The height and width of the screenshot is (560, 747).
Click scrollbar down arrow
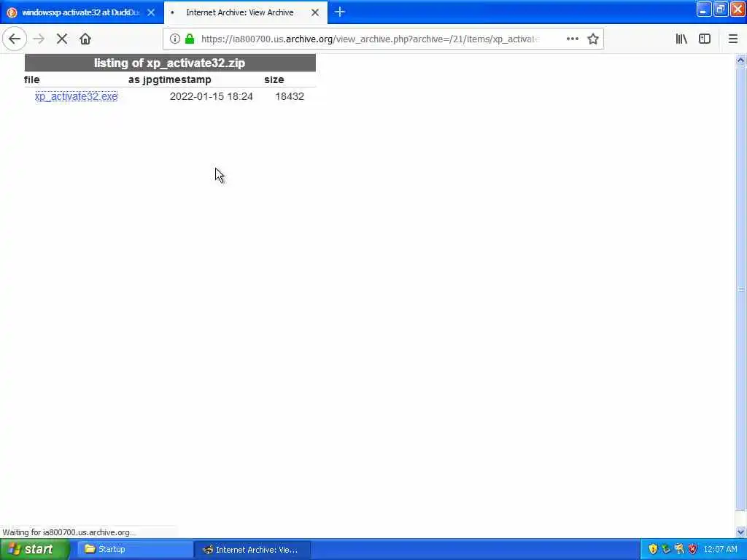pos(740,532)
